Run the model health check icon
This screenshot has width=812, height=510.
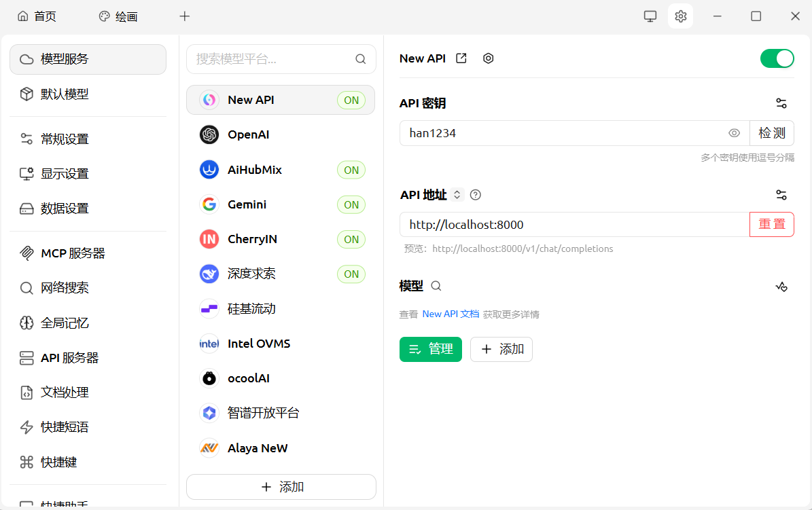pyautogui.click(x=781, y=287)
